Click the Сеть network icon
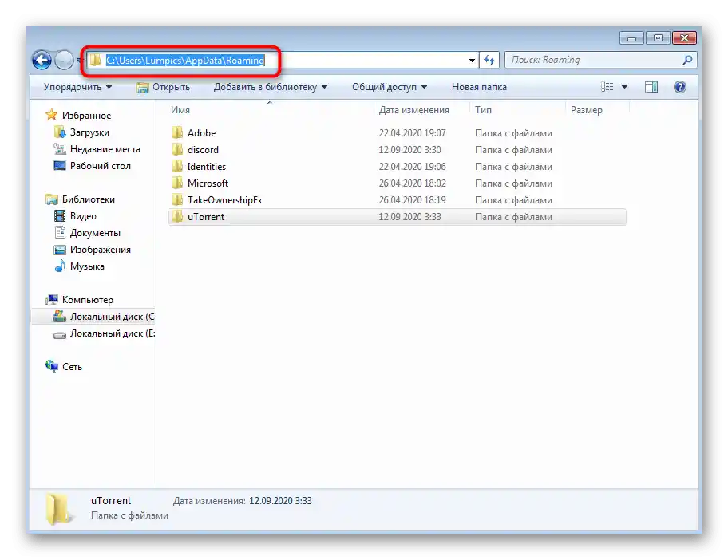 [52, 366]
